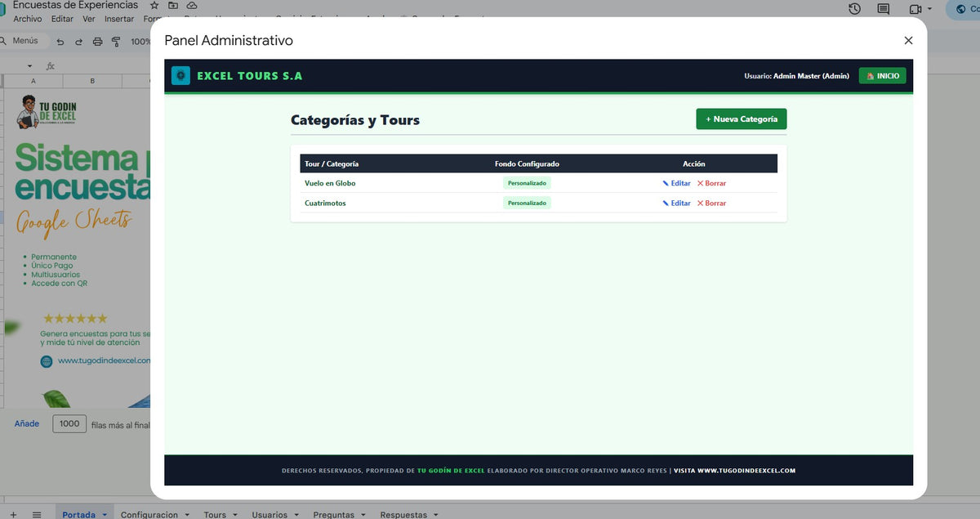Open version history clock icon

[854, 9]
